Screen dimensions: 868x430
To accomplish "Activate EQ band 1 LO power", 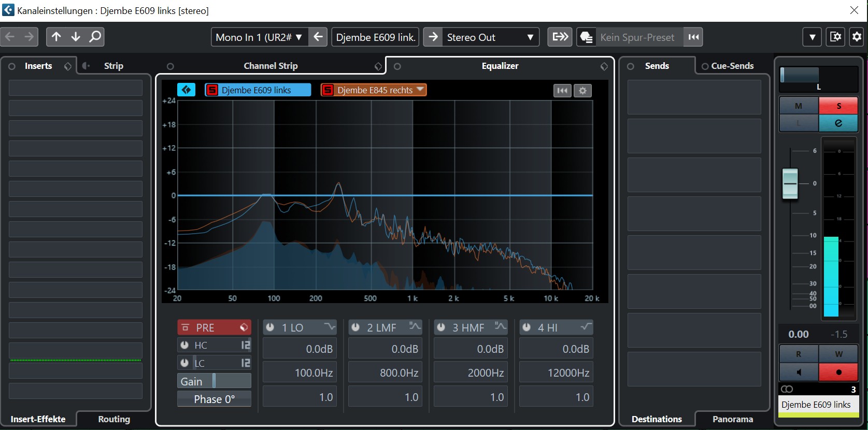I will [x=270, y=327].
